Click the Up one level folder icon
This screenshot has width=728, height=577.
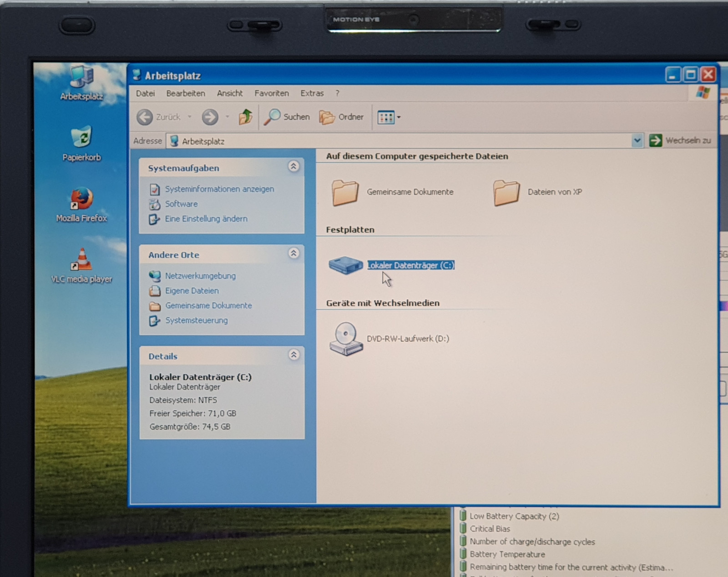[x=245, y=117]
